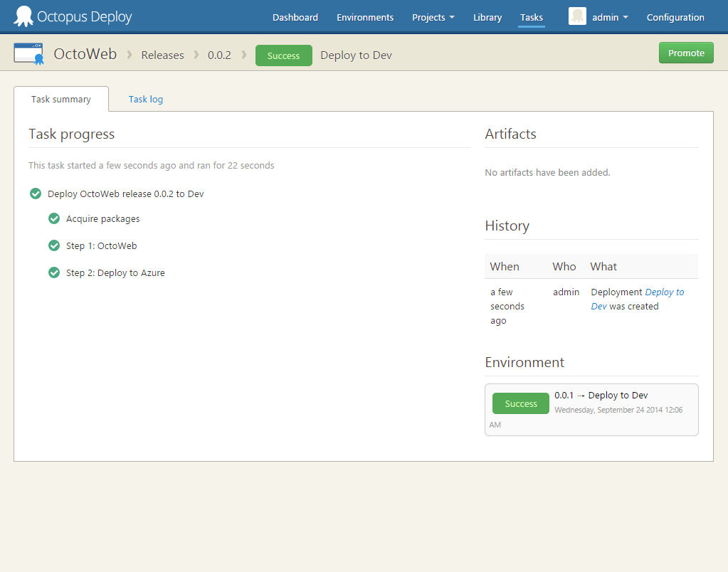
Task: Click the checkmark beside Step 1: OctoWeb
Action: 53,245
